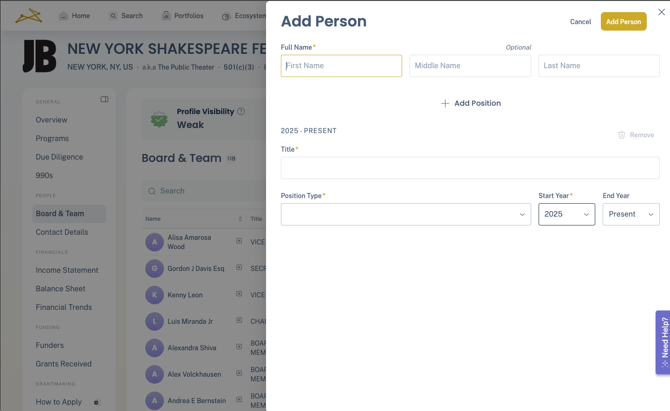Collapse the sidebar using the panel icon
670x411 pixels.
coord(104,100)
